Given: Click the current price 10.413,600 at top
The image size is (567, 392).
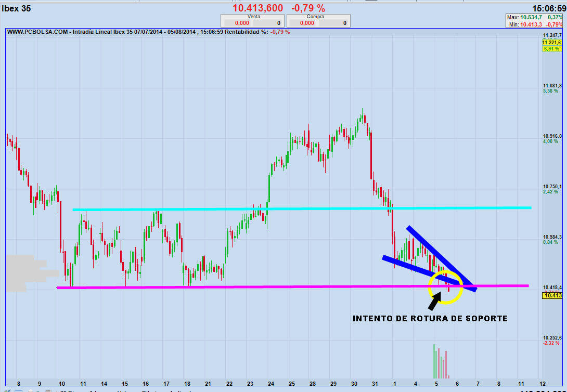Looking at the screenshot, I should [258, 8].
